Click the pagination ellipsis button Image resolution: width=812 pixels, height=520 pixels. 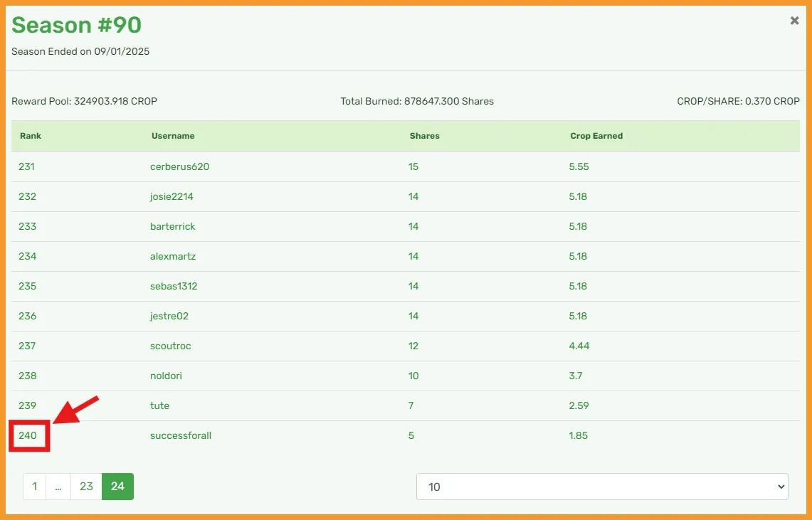point(58,487)
